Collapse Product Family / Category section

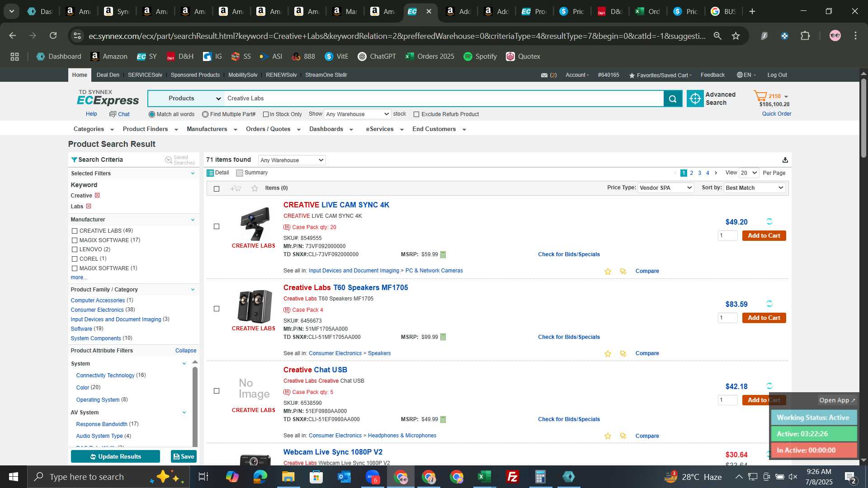click(193, 290)
